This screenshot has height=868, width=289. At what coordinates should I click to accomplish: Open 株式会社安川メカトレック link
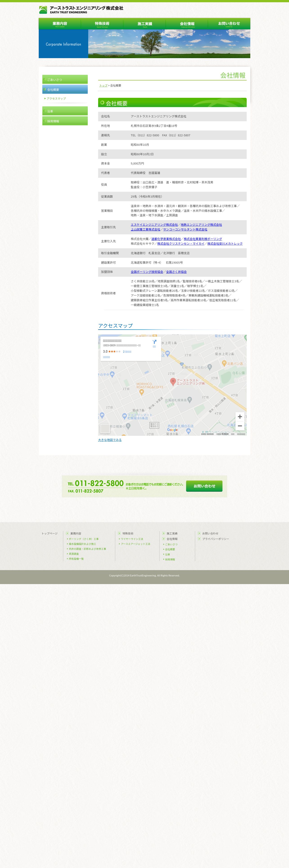click(x=225, y=244)
